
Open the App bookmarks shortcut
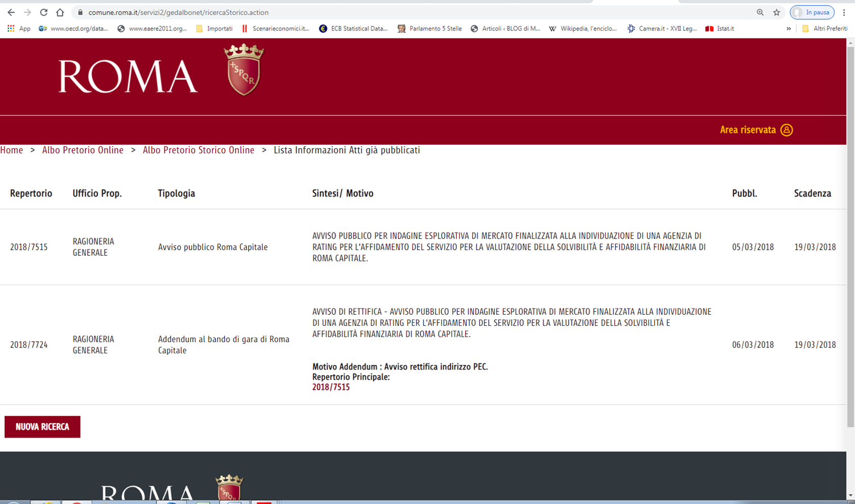[19, 28]
